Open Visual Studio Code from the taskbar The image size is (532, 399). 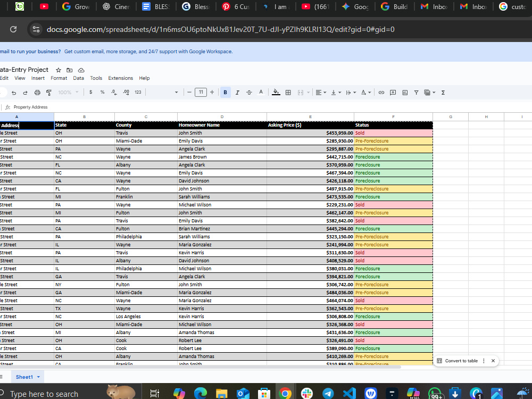(349, 393)
